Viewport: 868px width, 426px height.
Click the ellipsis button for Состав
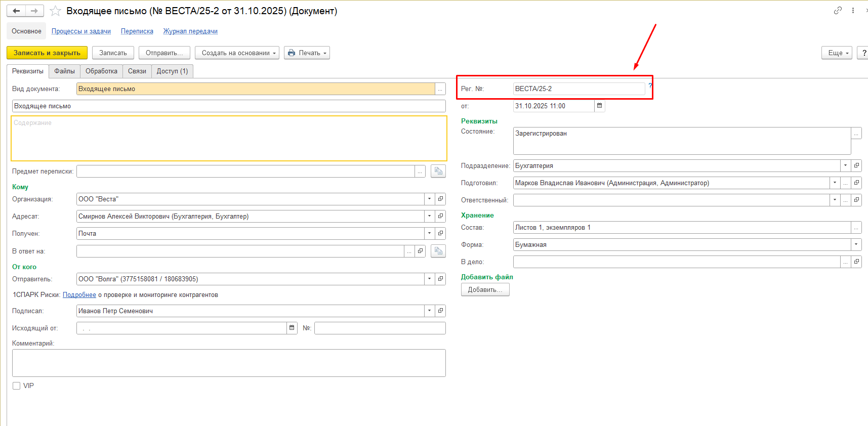click(x=856, y=227)
